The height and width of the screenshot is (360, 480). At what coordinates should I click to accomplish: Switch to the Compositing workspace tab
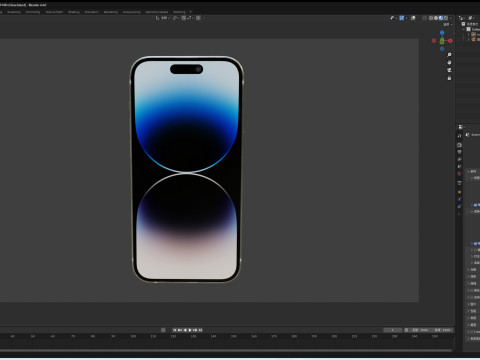[132, 12]
